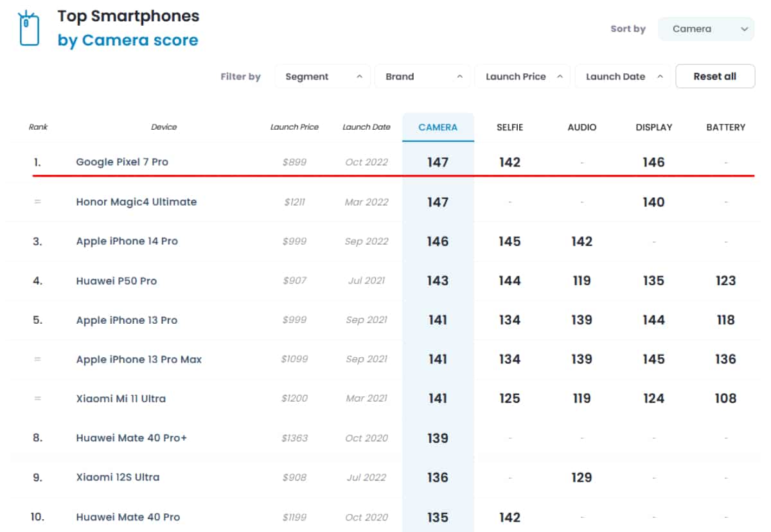Open the Xiaomi 12S Ultra entry
Image resolution: width=771 pixels, height=532 pixels.
(118, 477)
